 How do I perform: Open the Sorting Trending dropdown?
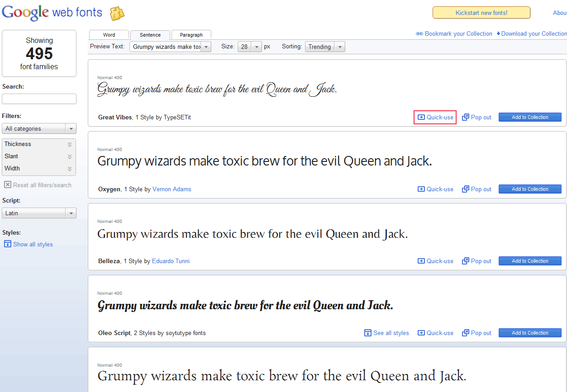[325, 47]
